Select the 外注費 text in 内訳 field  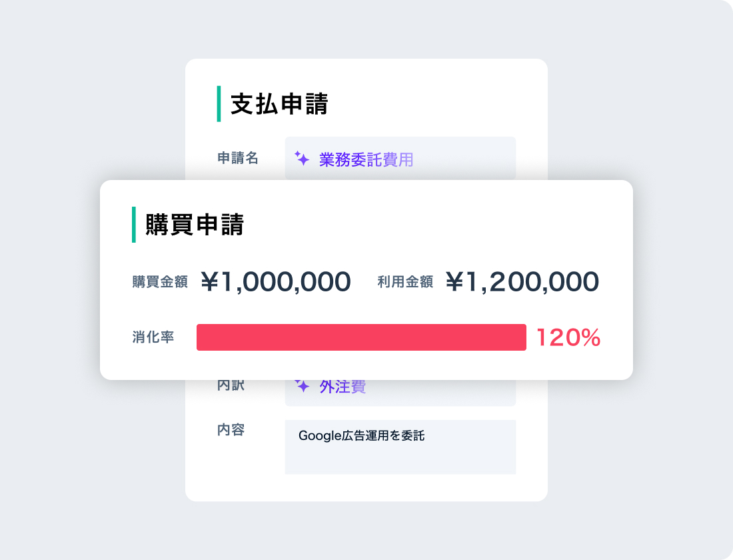(343, 387)
